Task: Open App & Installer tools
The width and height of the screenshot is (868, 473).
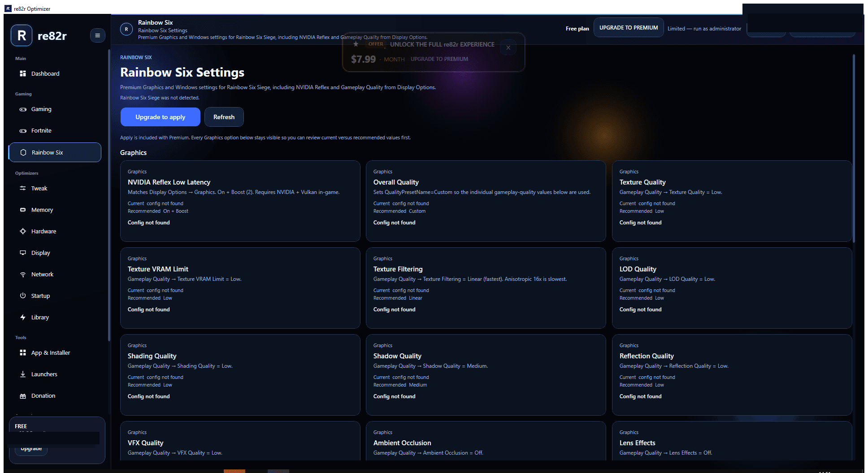Action: coord(55,353)
